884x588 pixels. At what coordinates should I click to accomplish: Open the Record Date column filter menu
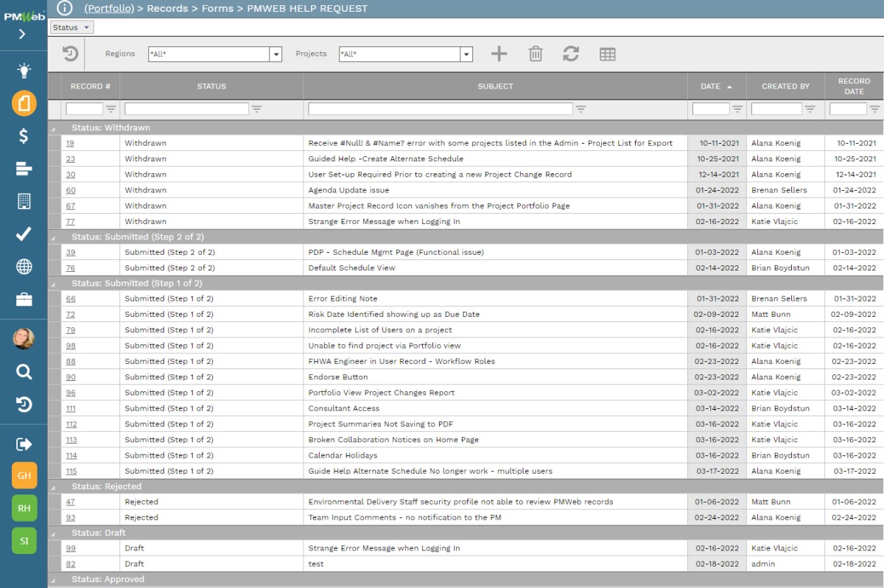point(874,109)
